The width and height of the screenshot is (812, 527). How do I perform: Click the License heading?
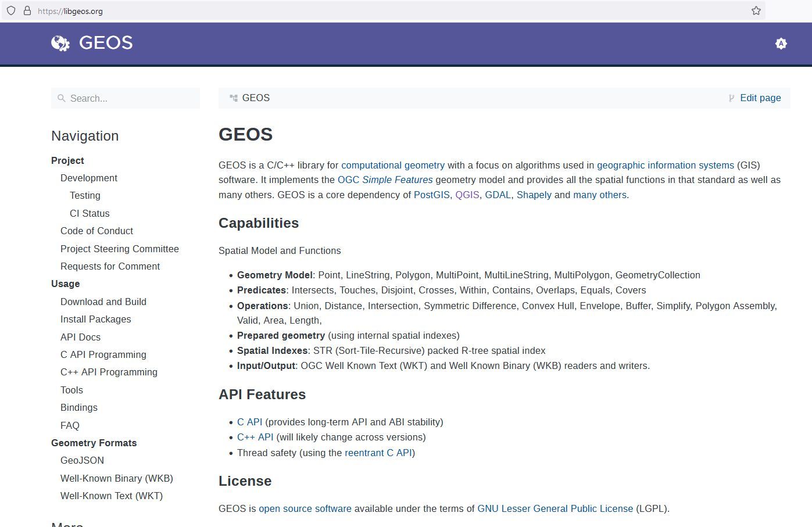coord(245,481)
